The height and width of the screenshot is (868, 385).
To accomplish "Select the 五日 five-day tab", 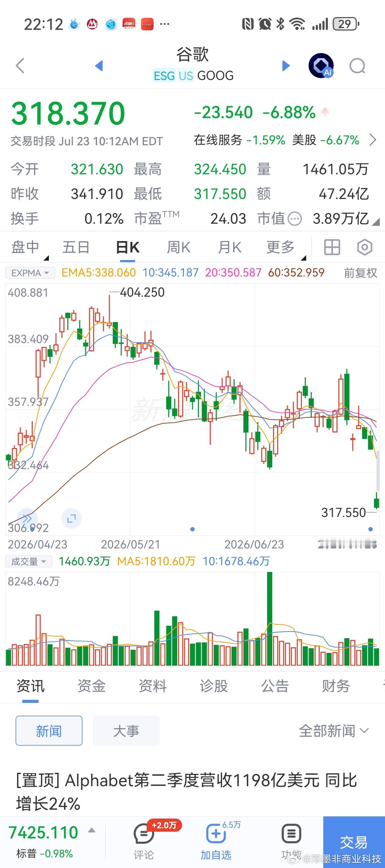I will tap(75, 247).
